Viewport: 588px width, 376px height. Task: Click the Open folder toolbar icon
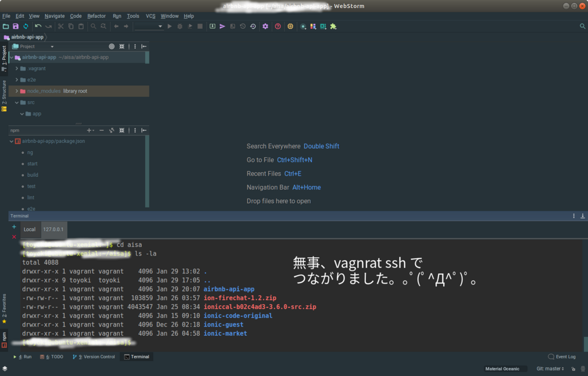point(6,26)
